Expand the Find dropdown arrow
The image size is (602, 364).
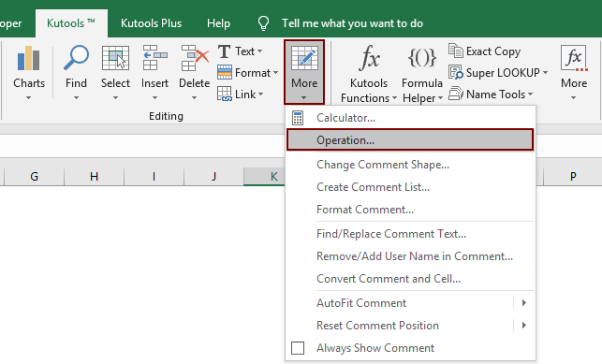tap(76, 98)
